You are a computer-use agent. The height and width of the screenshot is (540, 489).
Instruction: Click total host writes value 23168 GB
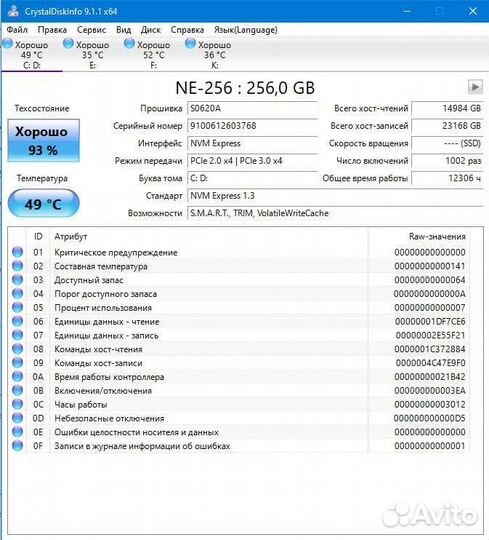(447, 126)
